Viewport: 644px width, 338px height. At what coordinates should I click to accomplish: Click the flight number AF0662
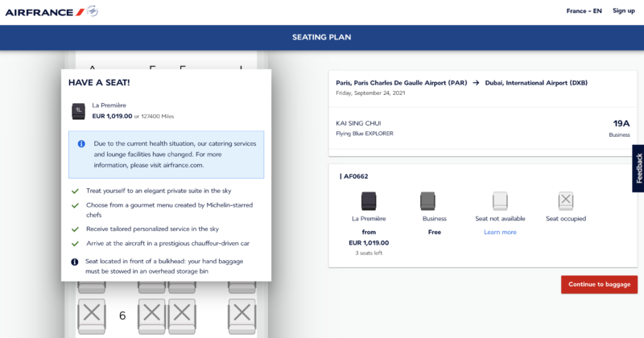(x=356, y=176)
